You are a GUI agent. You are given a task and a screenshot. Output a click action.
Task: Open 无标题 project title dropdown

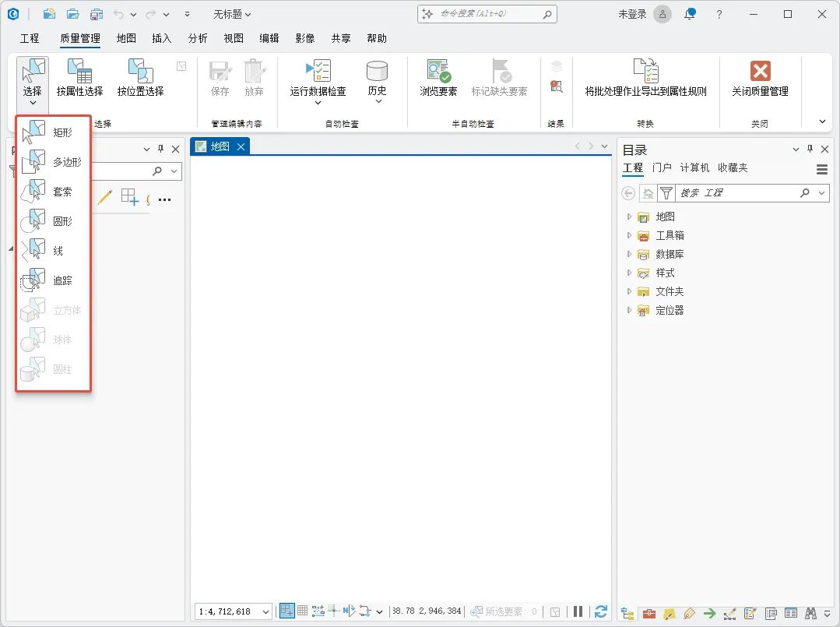pyautogui.click(x=232, y=15)
